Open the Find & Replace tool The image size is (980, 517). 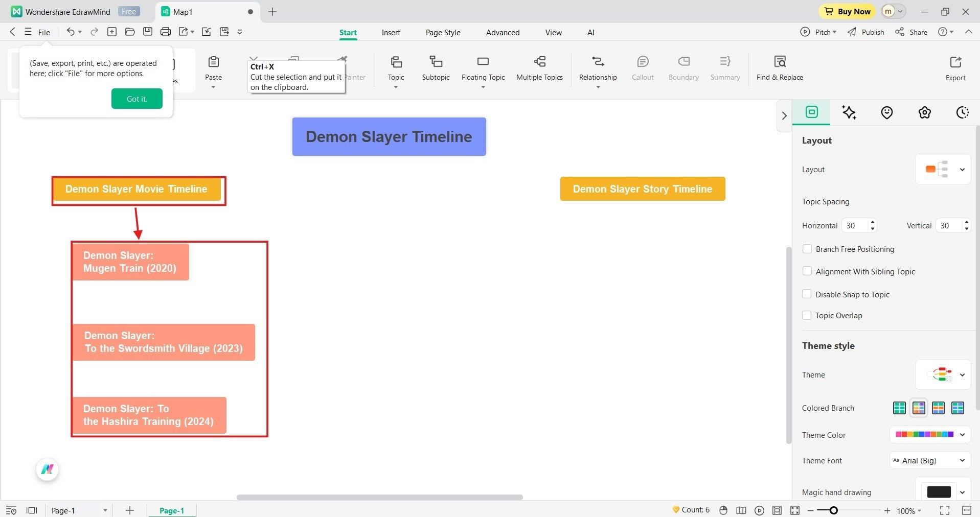tap(780, 68)
